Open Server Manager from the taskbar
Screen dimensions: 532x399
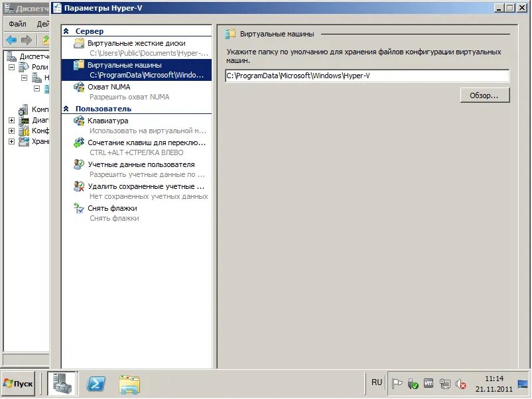click(x=62, y=383)
